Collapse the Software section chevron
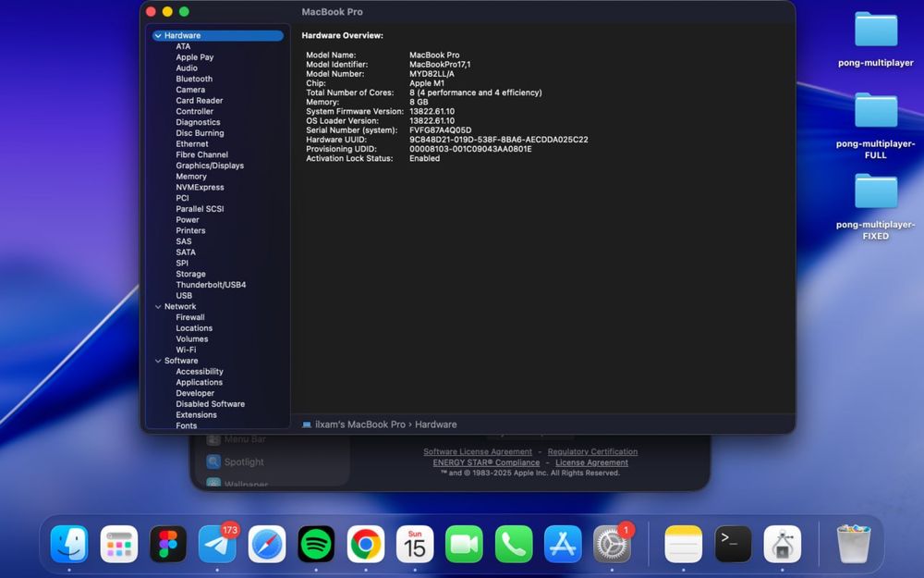This screenshot has width=924, height=578. point(158,361)
